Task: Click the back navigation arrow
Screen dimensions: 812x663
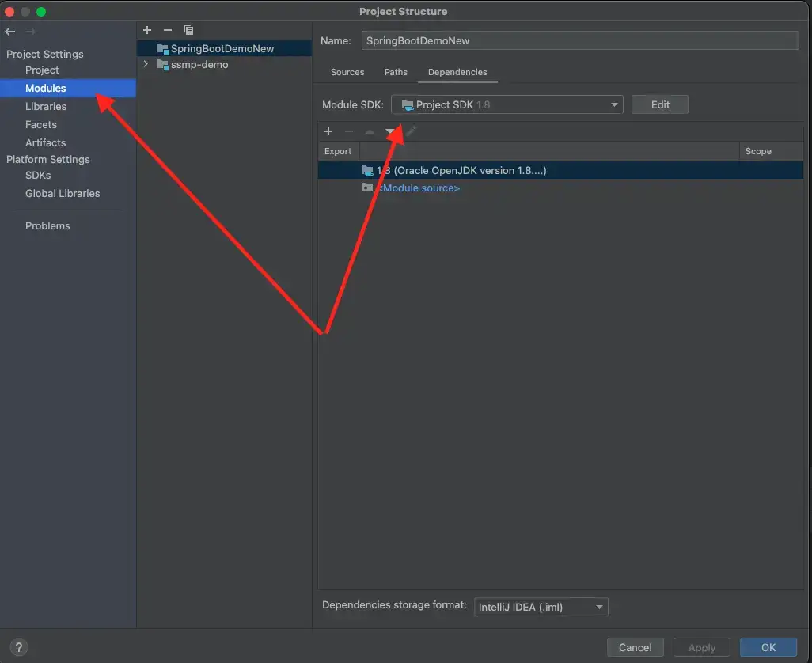Action: click(10, 32)
